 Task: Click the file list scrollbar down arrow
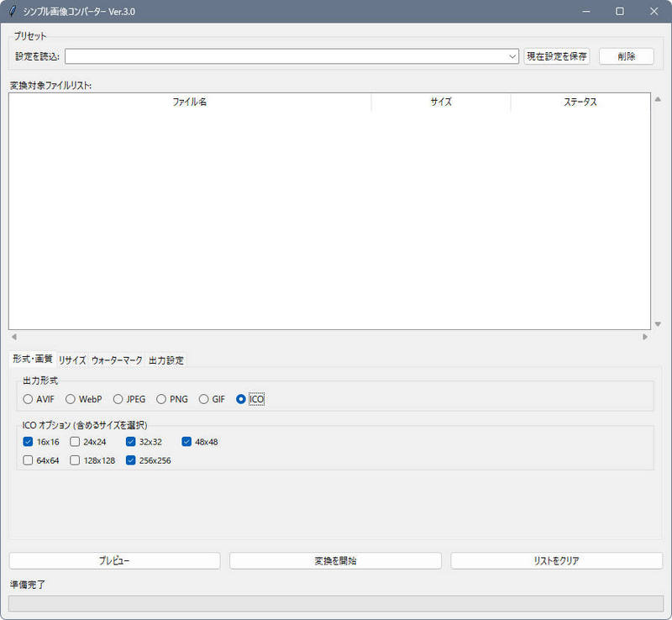click(658, 324)
